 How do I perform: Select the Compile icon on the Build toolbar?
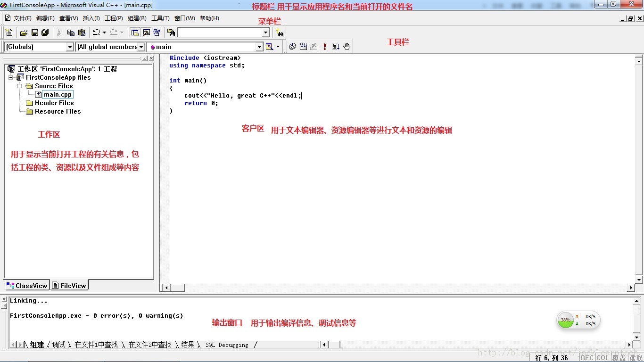(292, 46)
